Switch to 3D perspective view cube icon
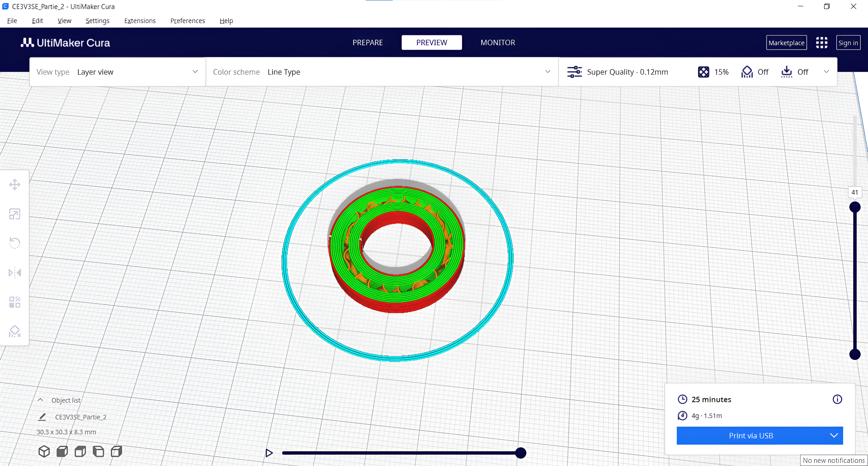This screenshot has height=466, width=868. (44, 451)
